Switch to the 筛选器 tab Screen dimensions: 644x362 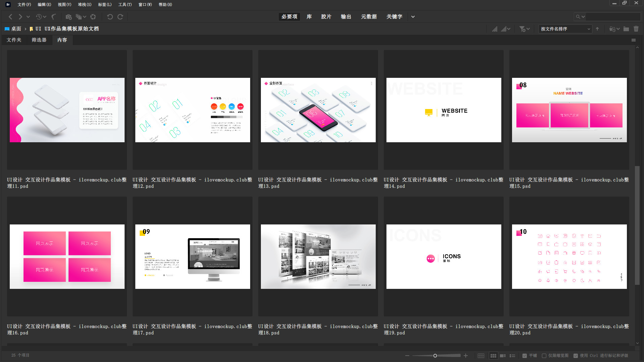[x=39, y=40]
